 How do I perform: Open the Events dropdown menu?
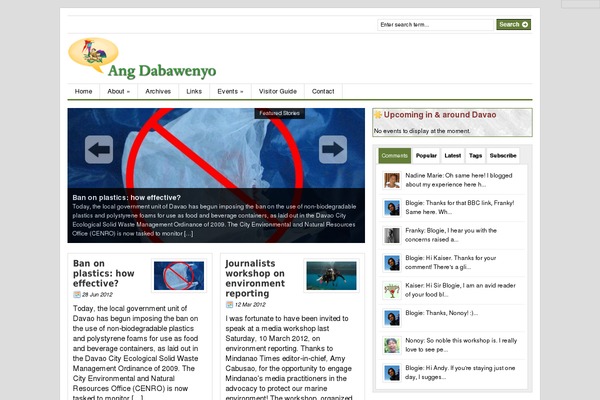[x=230, y=91]
